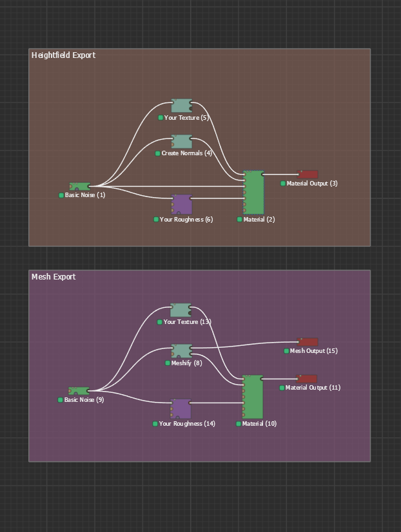Click the Heightfield Export group title

pos(63,55)
